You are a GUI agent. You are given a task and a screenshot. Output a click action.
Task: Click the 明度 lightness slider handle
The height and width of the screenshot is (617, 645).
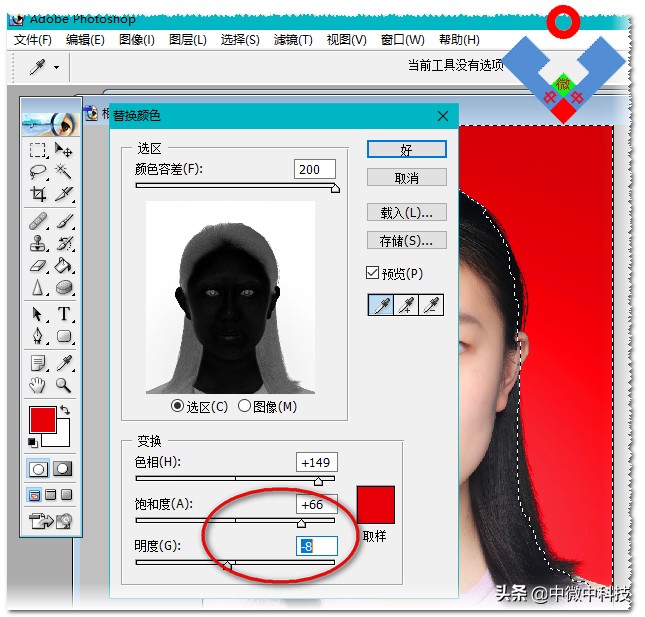point(227,565)
